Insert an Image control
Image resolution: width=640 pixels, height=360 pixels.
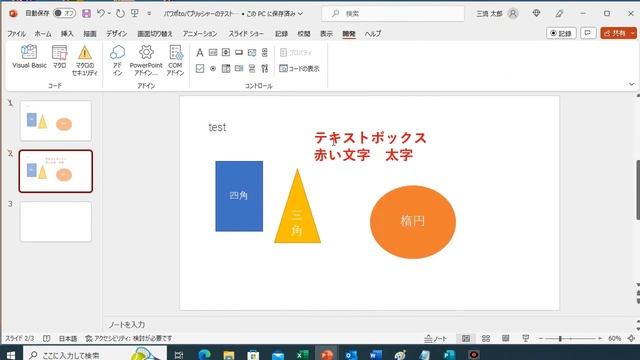tap(252, 53)
